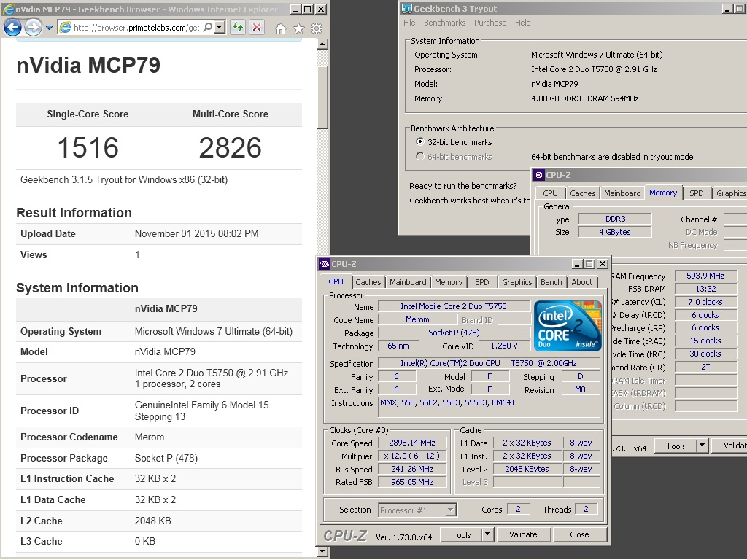The height and width of the screenshot is (560, 747).
Task: Click DRAM Frequency value 593.9 MHz
Action: (705, 276)
